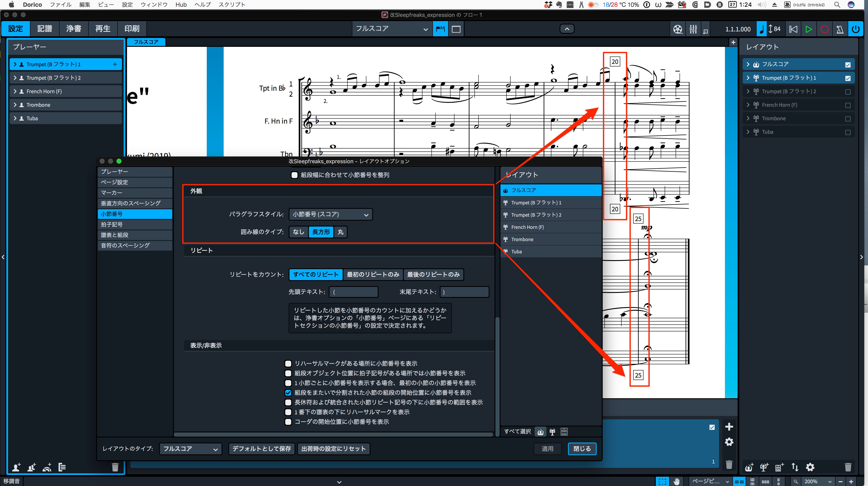Open the mixer window icon
The height and width of the screenshot is (486, 868).
click(693, 29)
